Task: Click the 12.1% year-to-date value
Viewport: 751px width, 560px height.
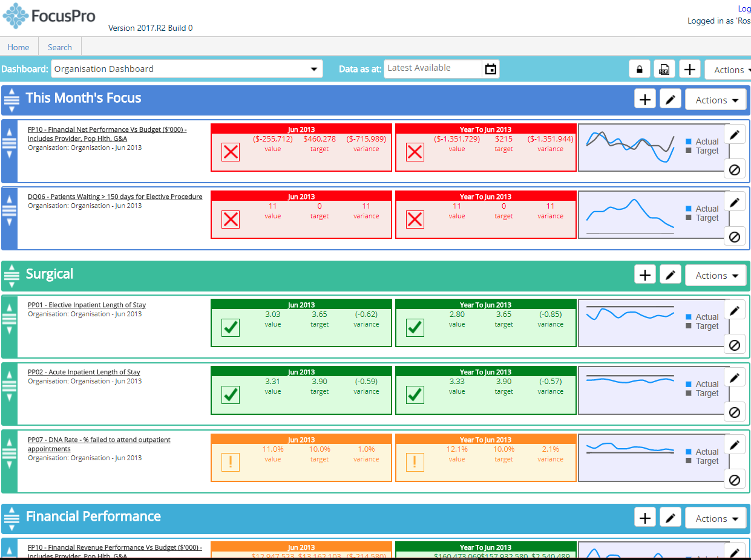Action: pyautogui.click(x=457, y=449)
